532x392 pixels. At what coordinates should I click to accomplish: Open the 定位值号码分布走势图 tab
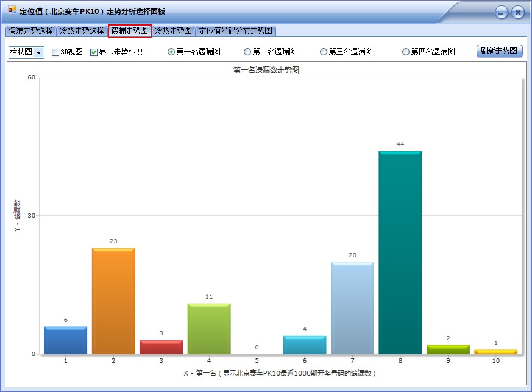click(x=236, y=30)
